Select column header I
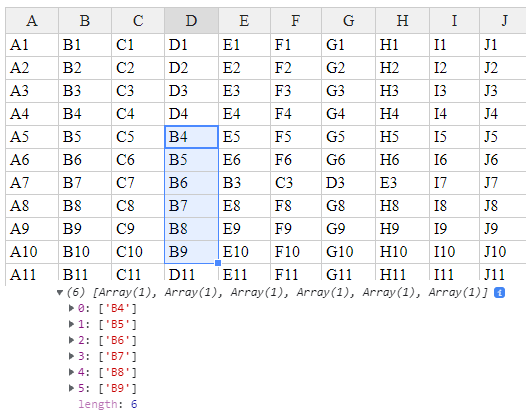This screenshot has height=410, width=526. (x=455, y=21)
